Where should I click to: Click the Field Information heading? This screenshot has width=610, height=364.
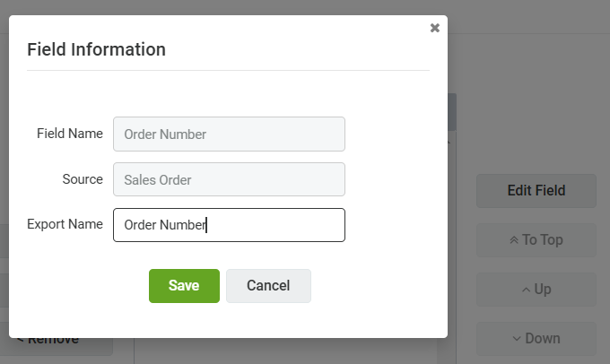97,50
